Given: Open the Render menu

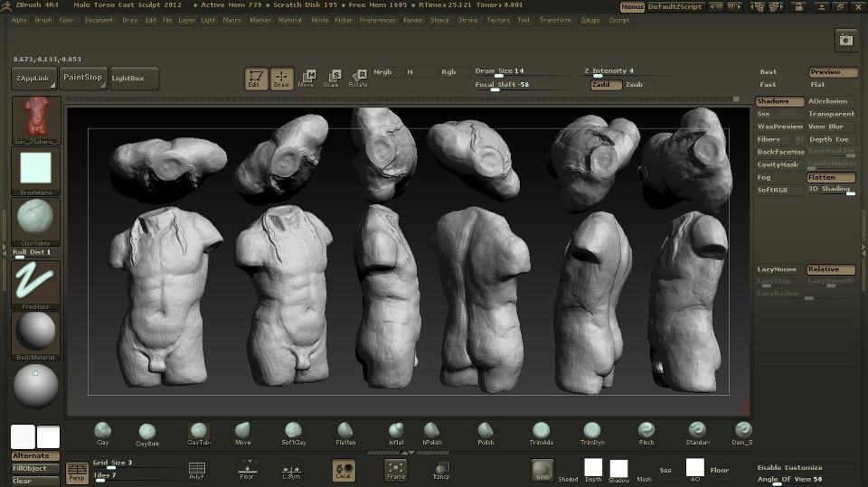Looking at the screenshot, I should [413, 21].
